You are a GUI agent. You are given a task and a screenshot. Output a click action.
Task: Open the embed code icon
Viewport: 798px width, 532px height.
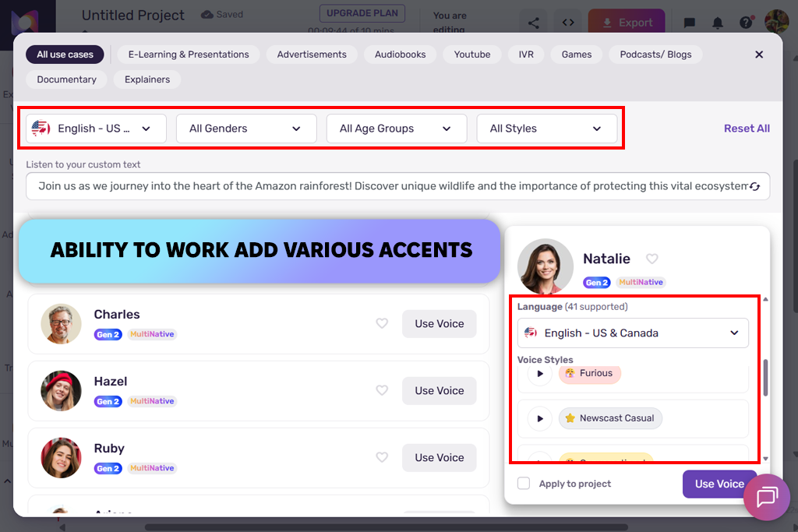568,23
